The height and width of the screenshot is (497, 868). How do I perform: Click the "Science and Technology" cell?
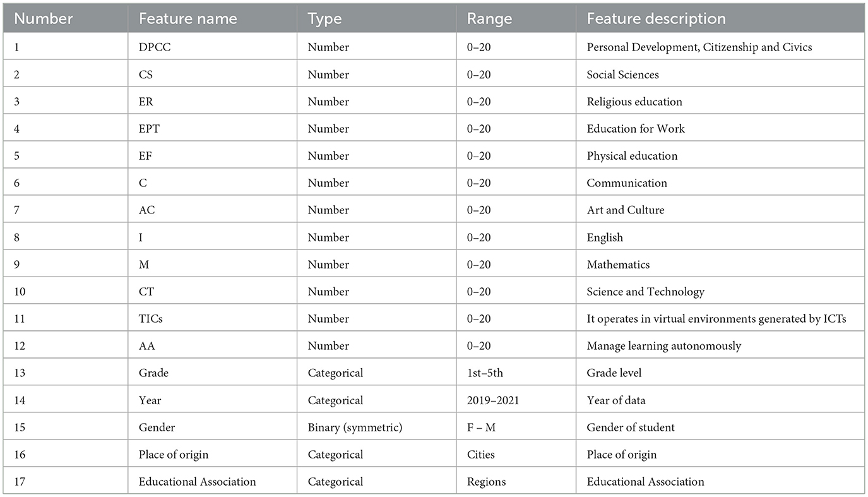645,292
